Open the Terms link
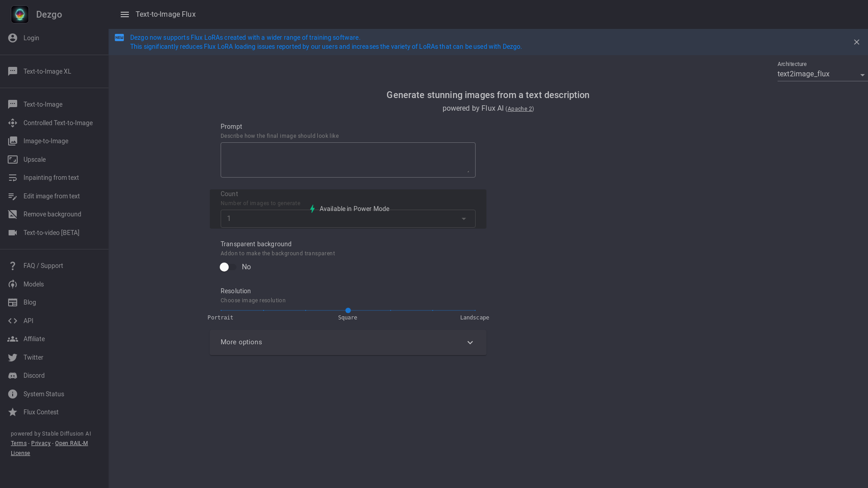The width and height of the screenshot is (868, 488). tap(19, 443)
